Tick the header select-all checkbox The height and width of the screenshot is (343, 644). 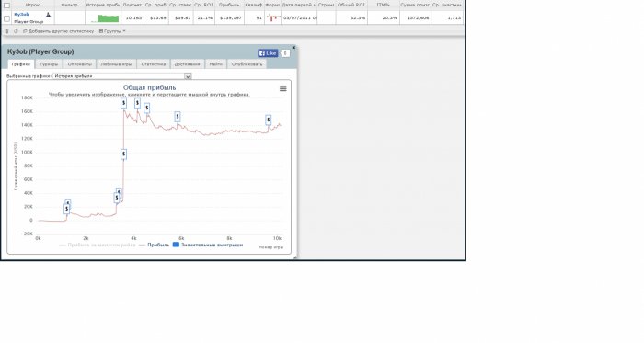[x=6, y=6]
